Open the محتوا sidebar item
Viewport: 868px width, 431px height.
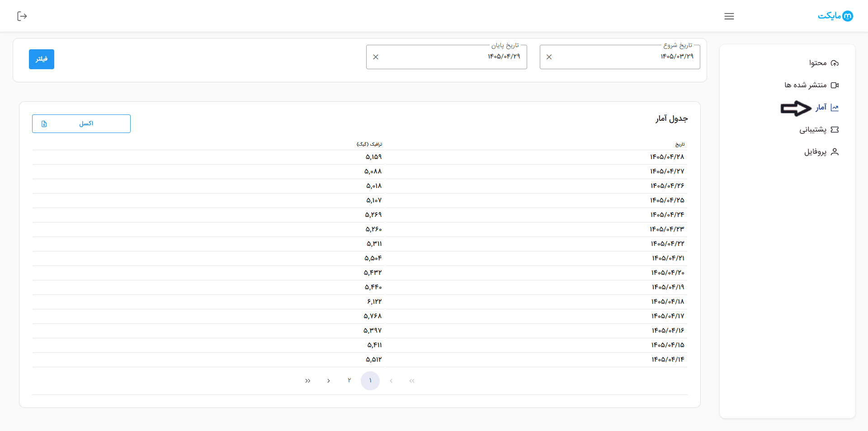(x=824, y=63)
